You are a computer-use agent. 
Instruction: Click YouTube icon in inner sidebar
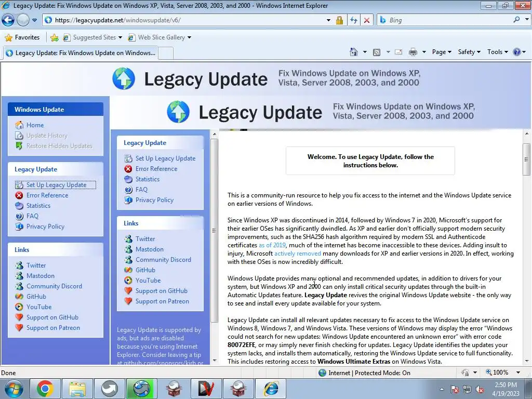coord(128,280)
